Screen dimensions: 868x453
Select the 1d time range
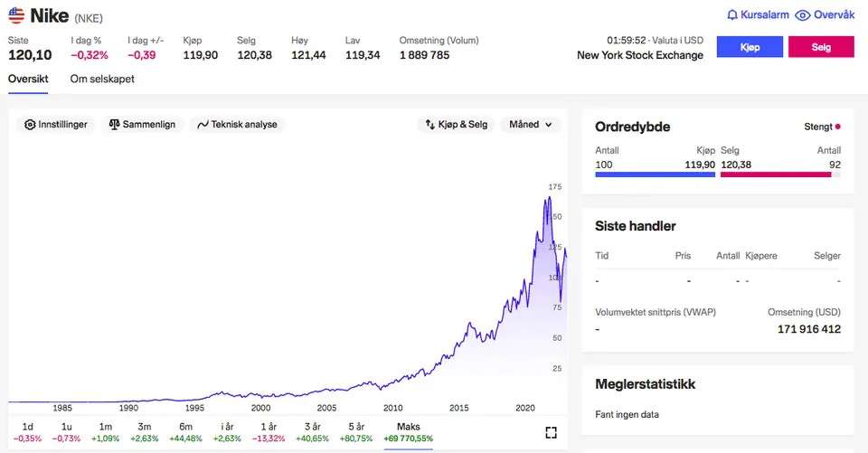27,432
